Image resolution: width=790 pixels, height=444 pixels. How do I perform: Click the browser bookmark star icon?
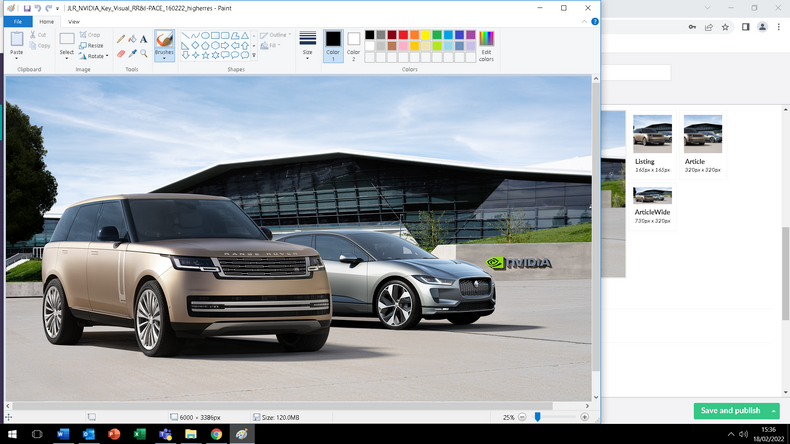point(725,27)
